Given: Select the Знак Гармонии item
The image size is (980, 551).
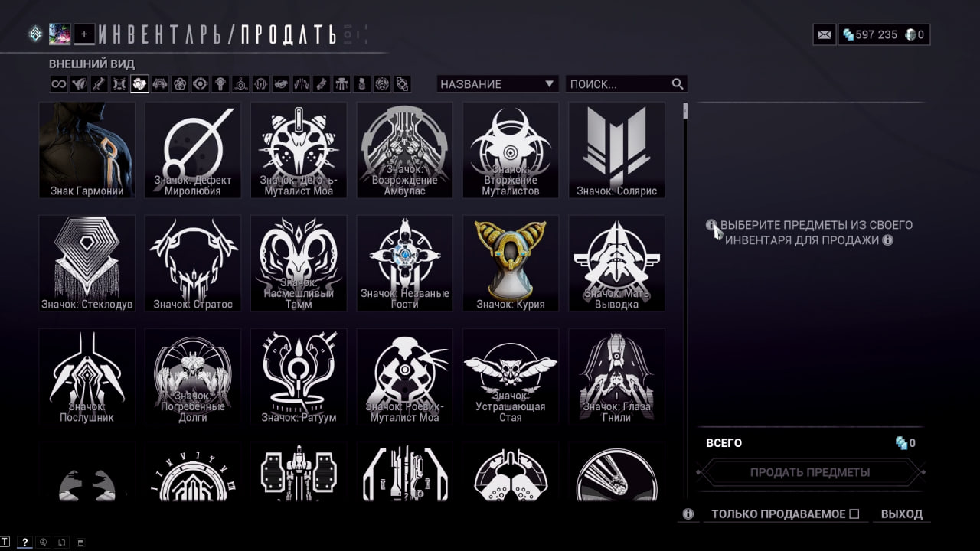Looking at the screenshot, I should [x=87, y=150].
